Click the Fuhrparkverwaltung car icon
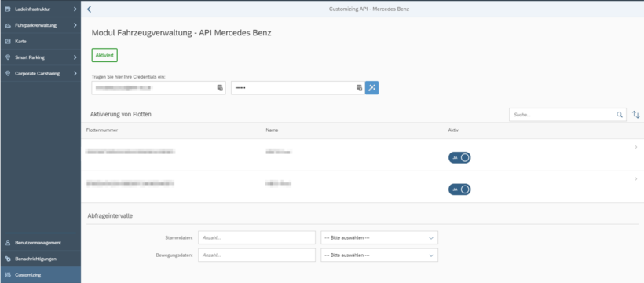The width and height of the screenshot is (644, 283). point(7,25)
